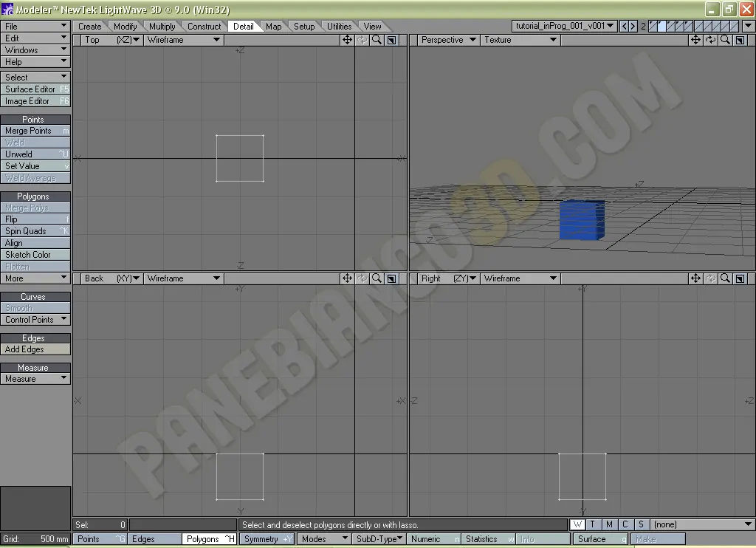
Task: Maximize the Perspective viewport with its corner icon
Action: (740, 40)
